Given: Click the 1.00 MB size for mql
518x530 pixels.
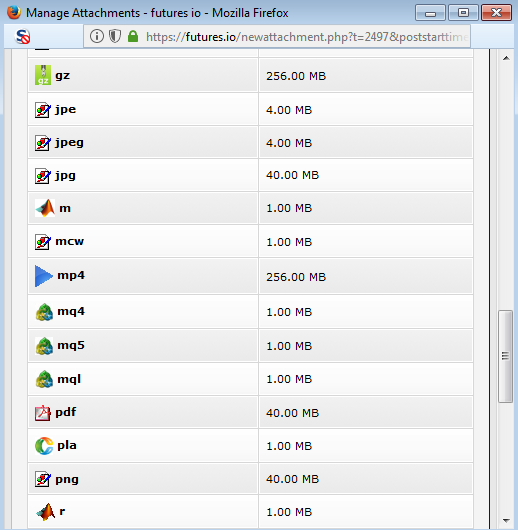Looking at the screenshot, I should coord(289,379).
